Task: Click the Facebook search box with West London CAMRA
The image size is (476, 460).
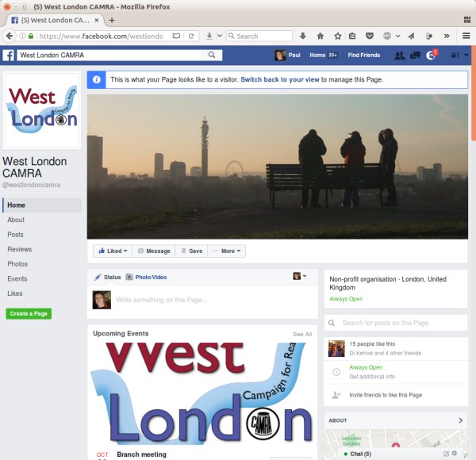Action: click(x=109, y=56)
